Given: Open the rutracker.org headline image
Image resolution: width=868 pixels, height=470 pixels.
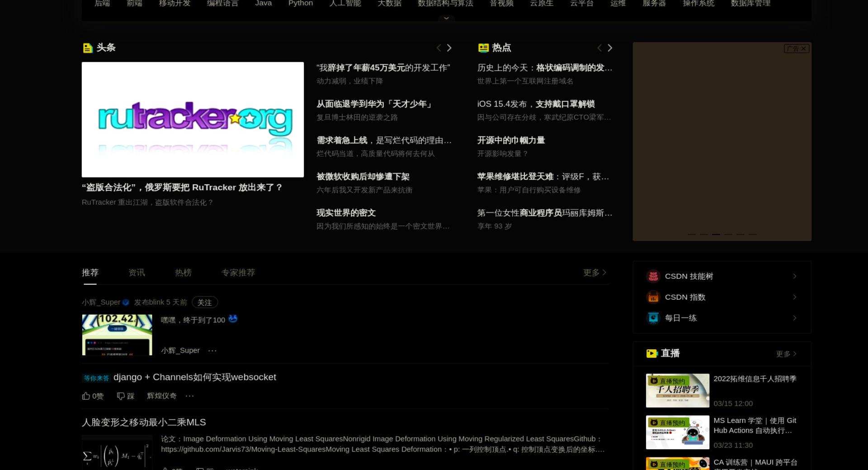Looking at the screenshot, I should tap(193, 119).
